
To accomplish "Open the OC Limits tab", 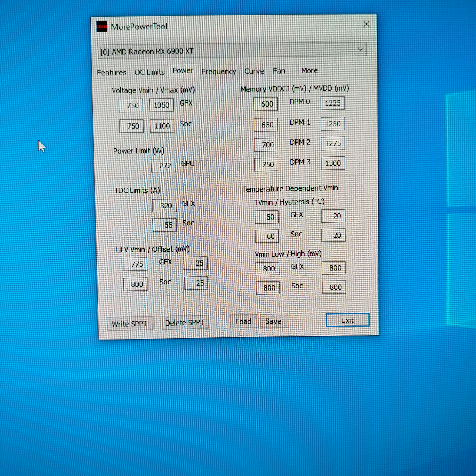I will [149, 72].
